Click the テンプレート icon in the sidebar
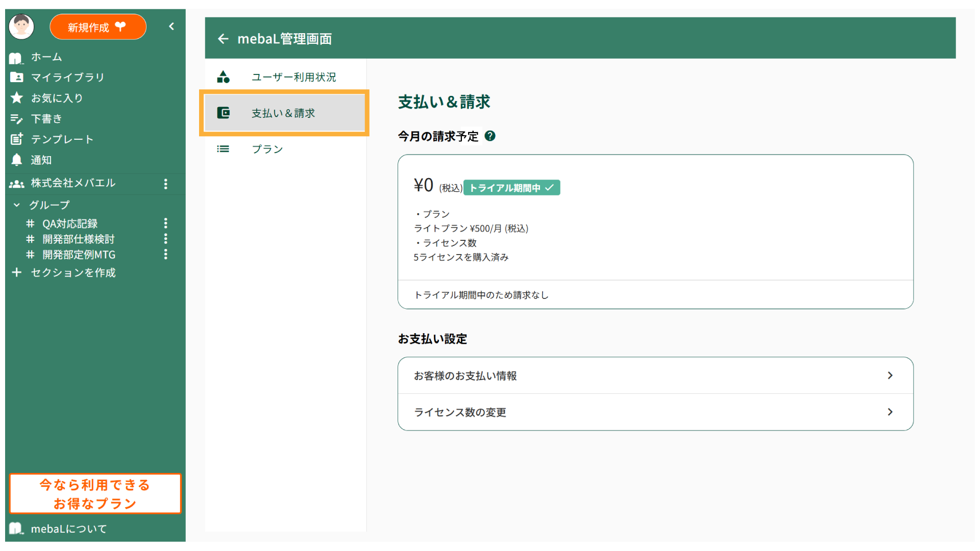 click(x=17, y=139)
